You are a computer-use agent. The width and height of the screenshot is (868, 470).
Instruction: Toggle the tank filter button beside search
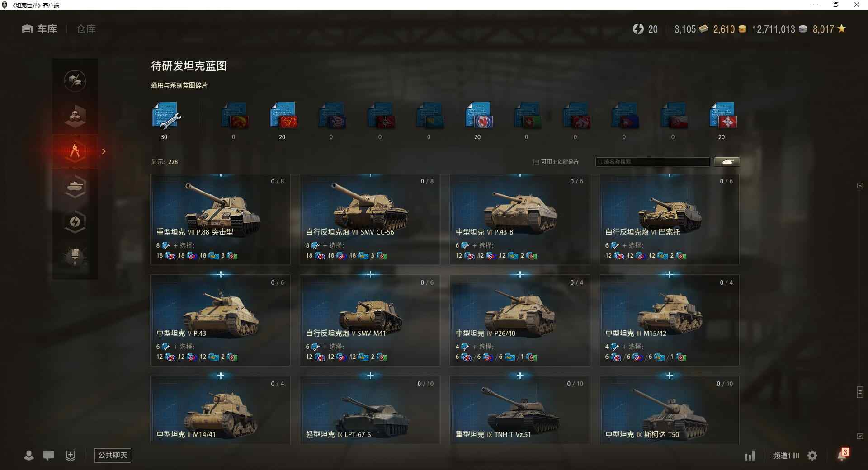click(726, 162)
